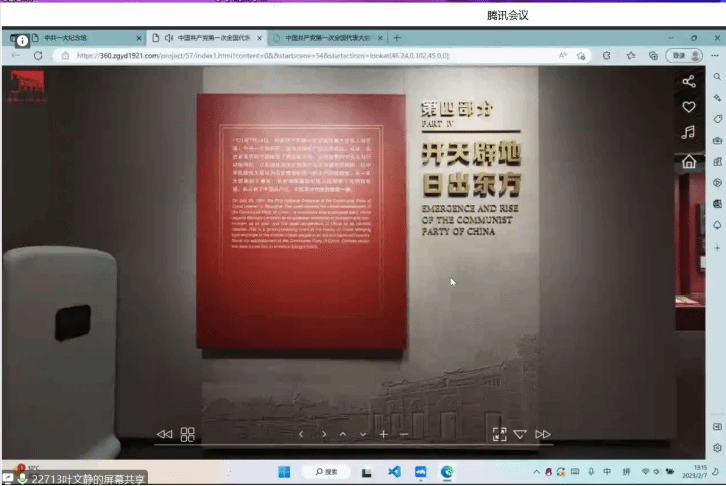Viewport: 726px width, 486px height.
Task: Expand the system tray hidden icons chevron
Action: (x=536, y=472)
